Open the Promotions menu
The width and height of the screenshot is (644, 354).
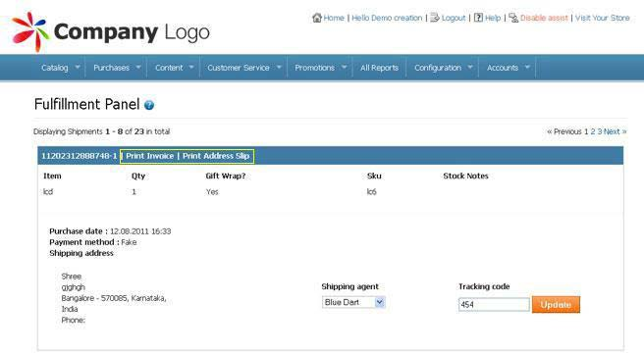pyautogui.click(x=314, y=68)
